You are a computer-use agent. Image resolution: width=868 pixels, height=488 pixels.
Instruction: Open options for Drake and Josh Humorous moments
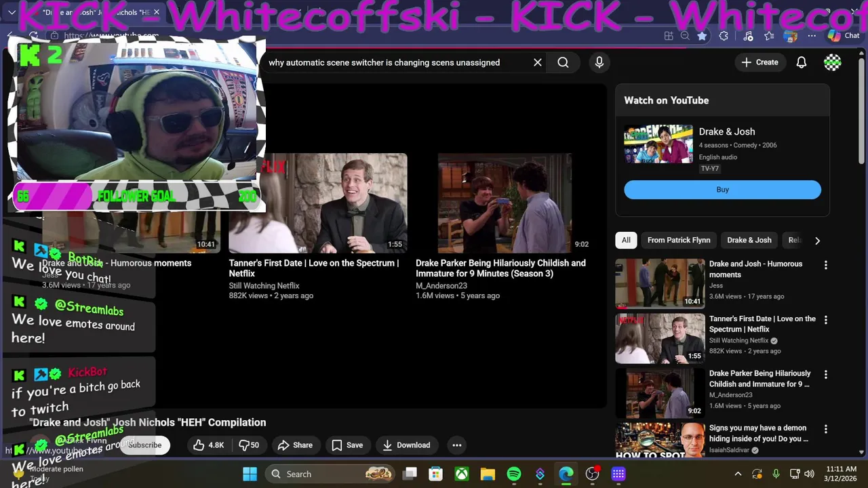point(825,265)
